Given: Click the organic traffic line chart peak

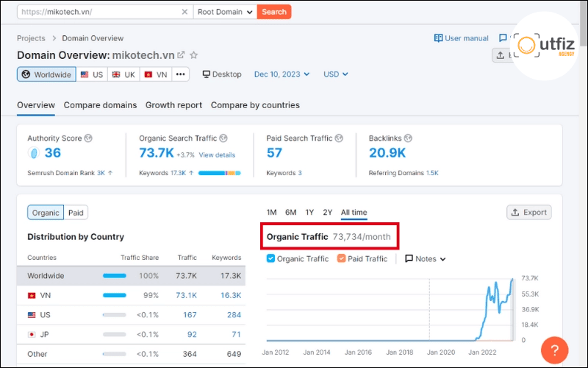Looking at the screenshot, I should click(x=512, y=280).
